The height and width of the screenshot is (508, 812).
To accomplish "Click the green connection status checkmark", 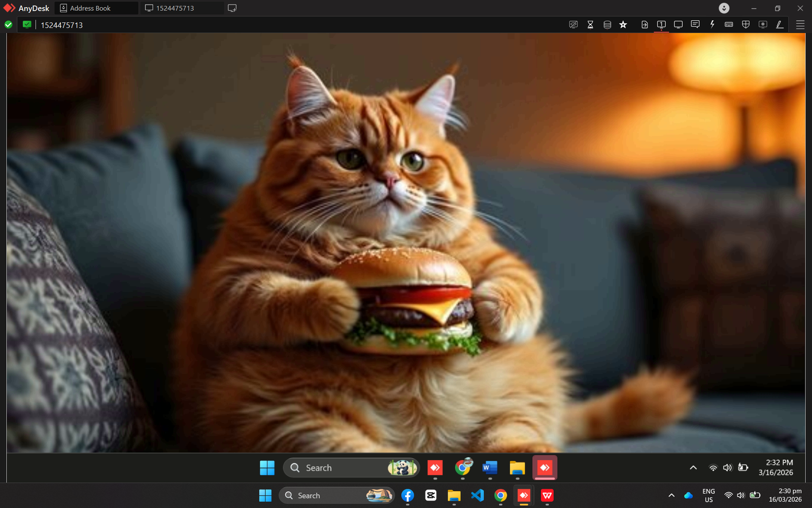I will pyautogui.click(x=9, y=24).
